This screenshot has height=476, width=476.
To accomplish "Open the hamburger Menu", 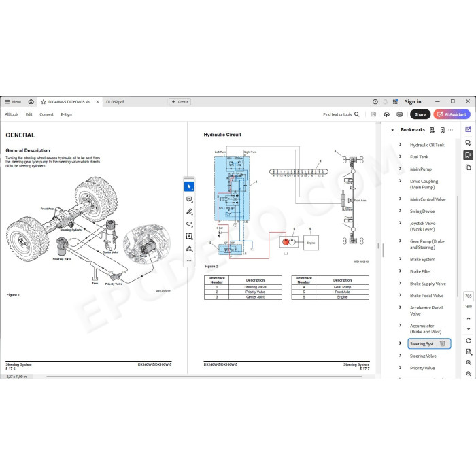I will [13, 102].
